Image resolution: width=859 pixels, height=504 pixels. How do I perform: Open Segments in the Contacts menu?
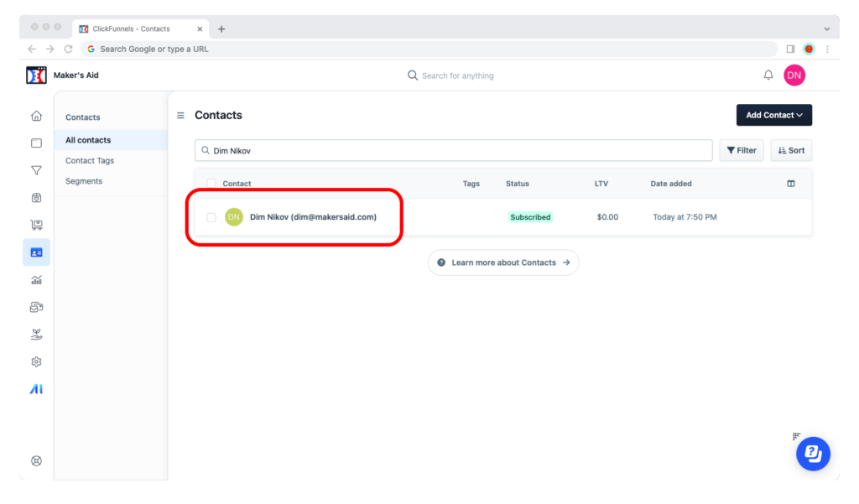point(84,181)
